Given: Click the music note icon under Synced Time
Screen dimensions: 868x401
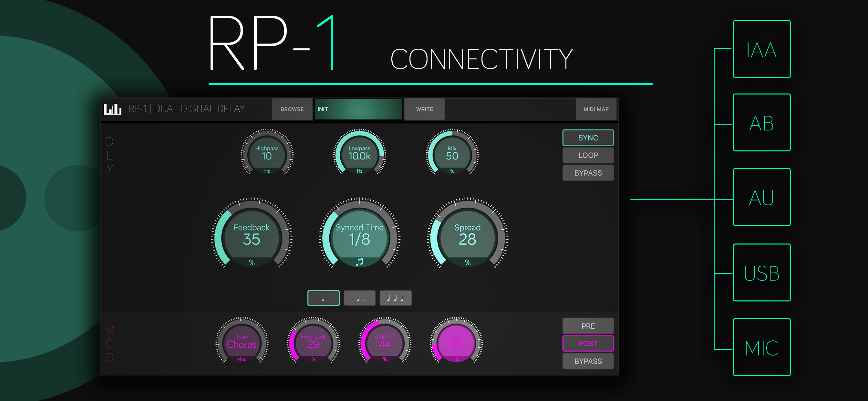Looking at the screenshot, I should pos(359,262).
